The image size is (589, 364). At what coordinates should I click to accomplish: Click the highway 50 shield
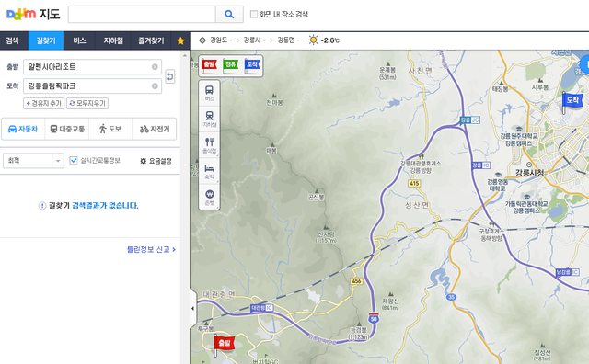374,318
